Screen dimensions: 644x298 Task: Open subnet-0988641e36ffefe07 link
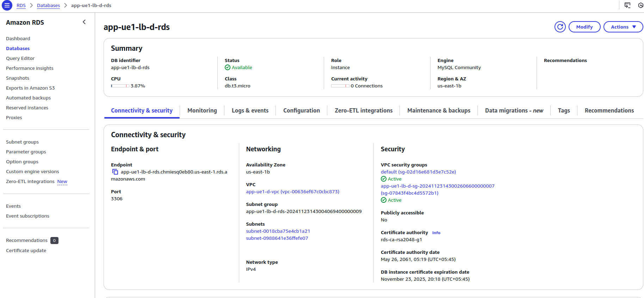point(277,238)
